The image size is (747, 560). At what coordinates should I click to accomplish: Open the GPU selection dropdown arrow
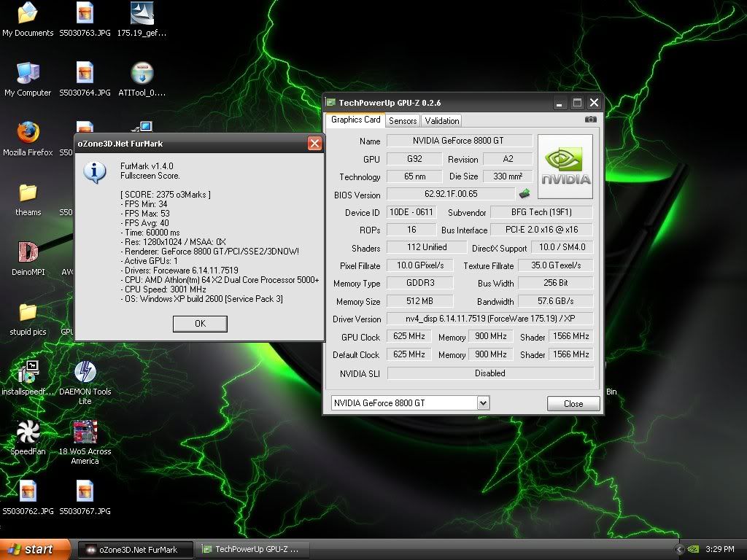[x=483, y=402]
